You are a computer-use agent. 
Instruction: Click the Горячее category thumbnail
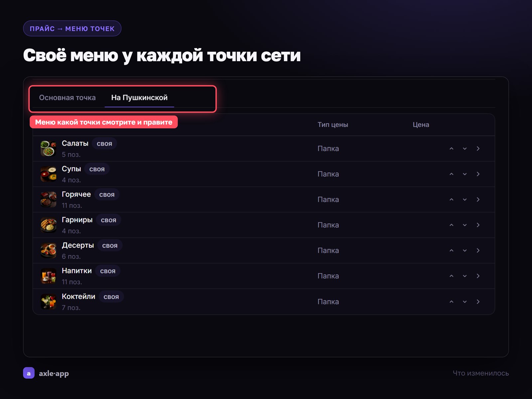point(49,199)
